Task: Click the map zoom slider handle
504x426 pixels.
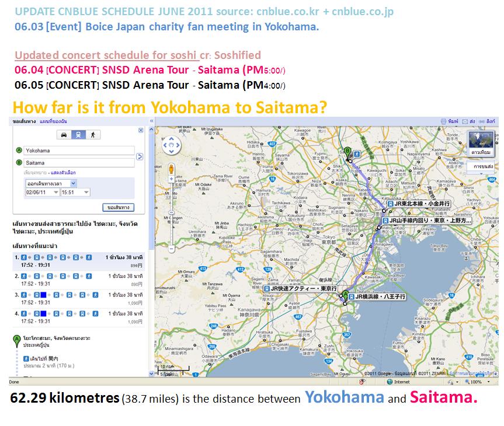Action: [172, 212]
